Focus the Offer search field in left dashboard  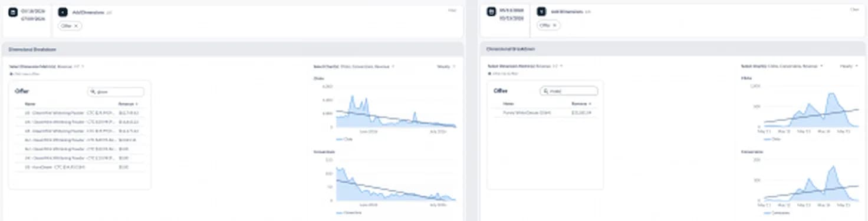[x=116, y=91]
